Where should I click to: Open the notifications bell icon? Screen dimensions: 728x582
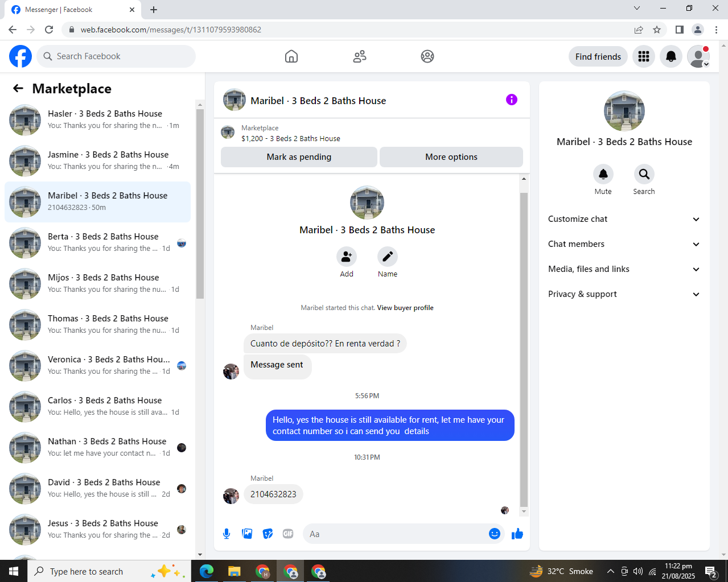coord(671,56)
